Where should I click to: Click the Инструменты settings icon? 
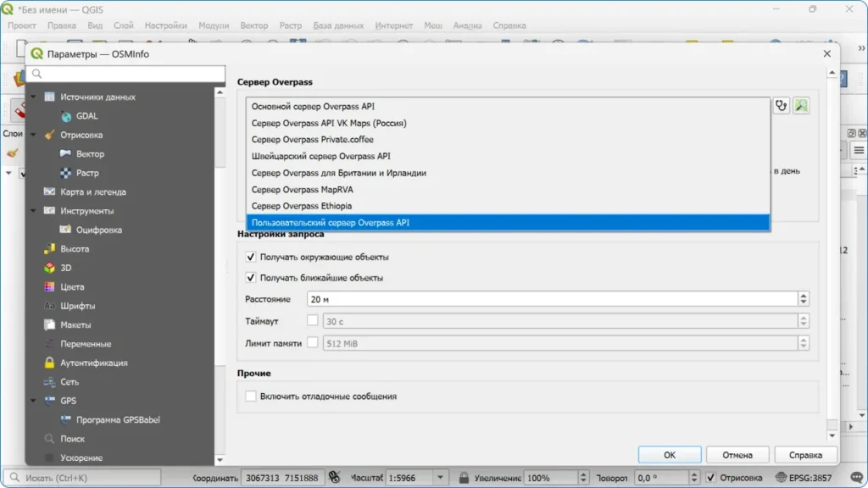click(x=49, y=210)
